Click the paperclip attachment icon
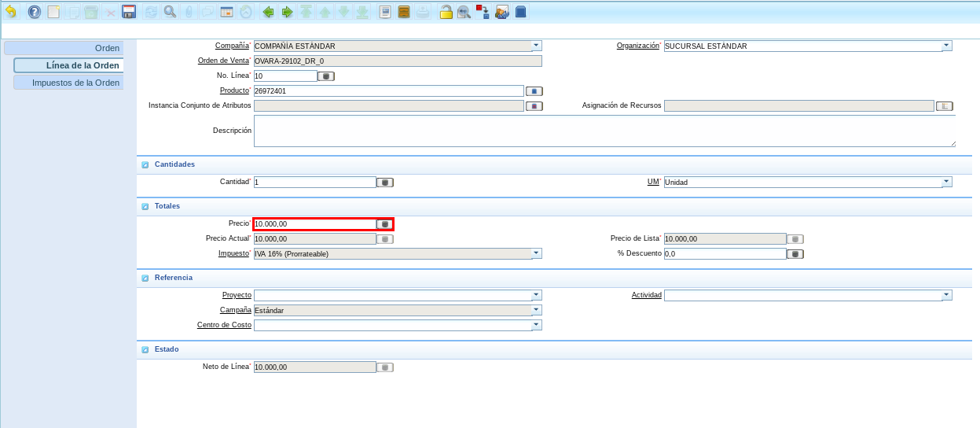This screenshot has width=980, height=428. [x=189, y=12]
